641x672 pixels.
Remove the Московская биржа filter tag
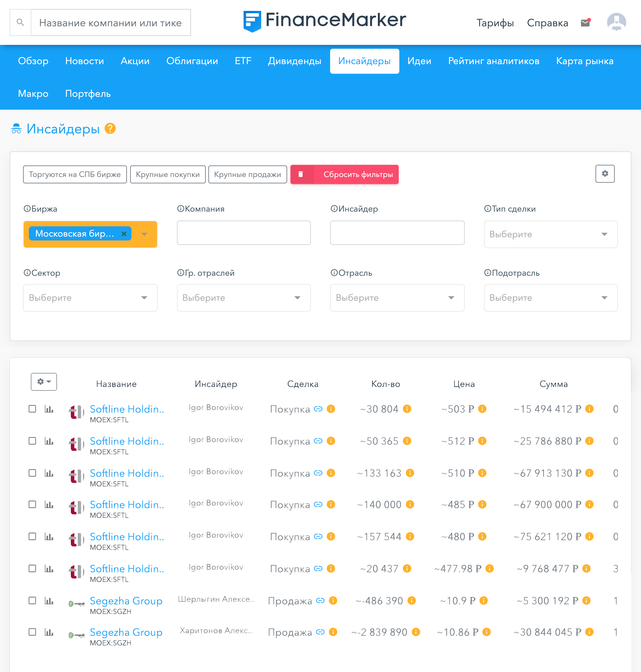pyautogui.click(x=124, y=234)
